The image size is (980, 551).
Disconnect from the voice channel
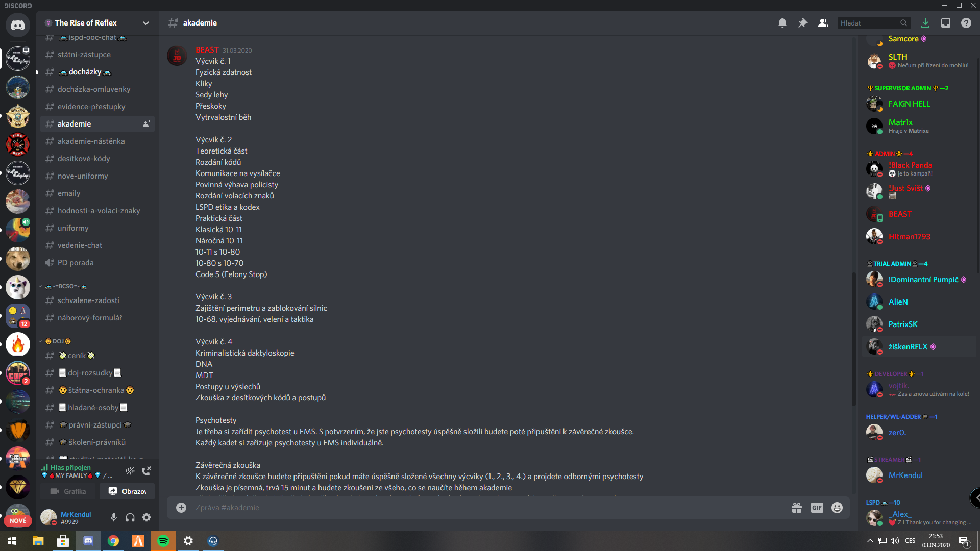(x=146, y=471)
